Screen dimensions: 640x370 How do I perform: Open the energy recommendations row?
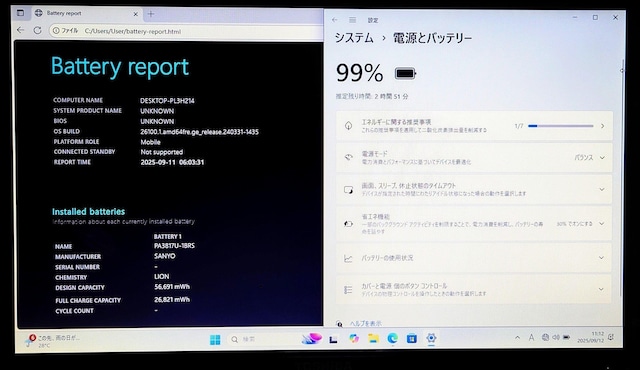[474, 126]
